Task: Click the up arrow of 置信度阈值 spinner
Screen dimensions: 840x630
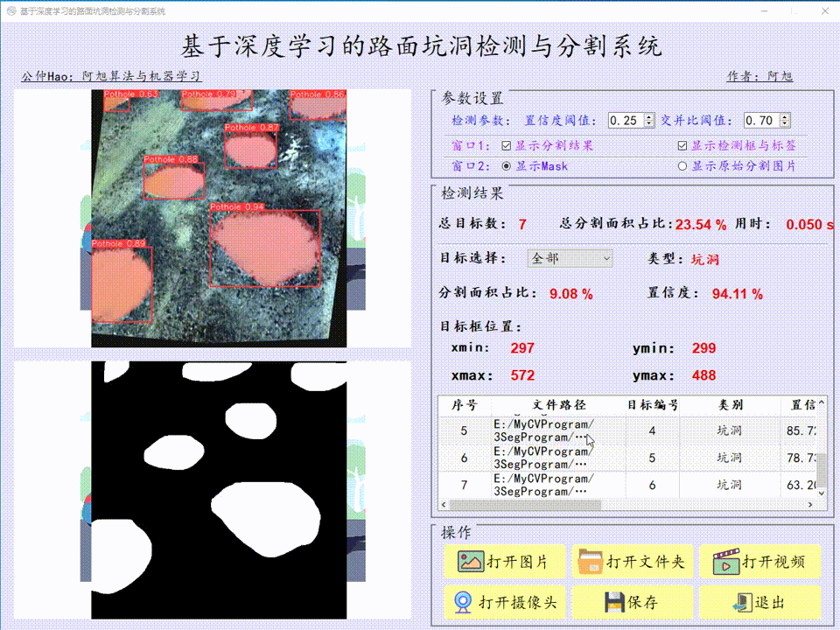Action: [x=649, y=115]
